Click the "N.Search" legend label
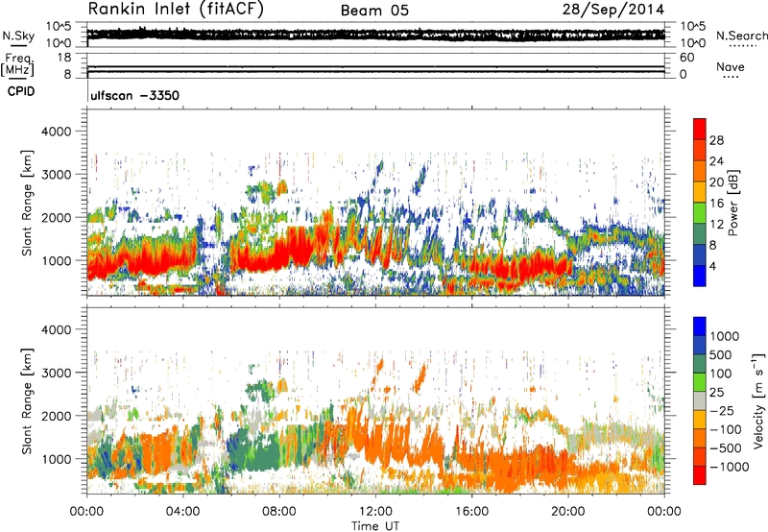The width and height of the screenshot is (768, 532). click(x=741, y=36)
